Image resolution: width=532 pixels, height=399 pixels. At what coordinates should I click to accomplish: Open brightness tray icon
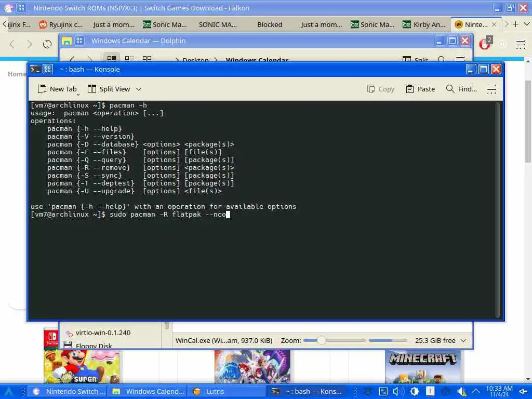[x=414, y=392]
